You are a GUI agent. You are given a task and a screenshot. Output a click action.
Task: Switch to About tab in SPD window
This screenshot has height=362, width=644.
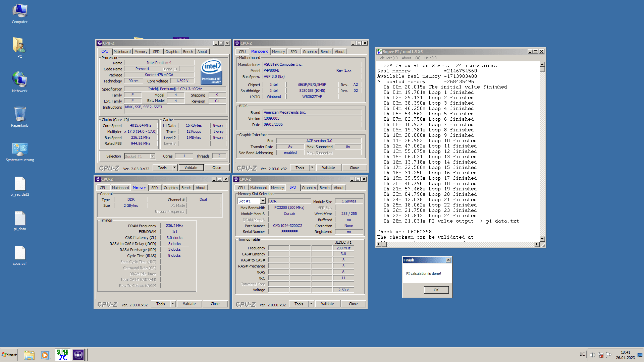coord(339,188)
